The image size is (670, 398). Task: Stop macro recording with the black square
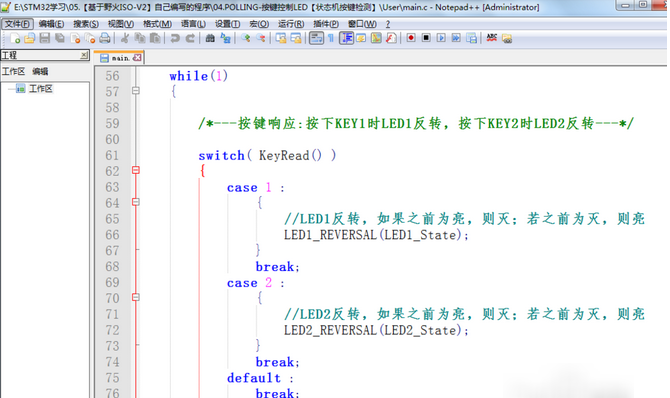click(x=426, y=38)
